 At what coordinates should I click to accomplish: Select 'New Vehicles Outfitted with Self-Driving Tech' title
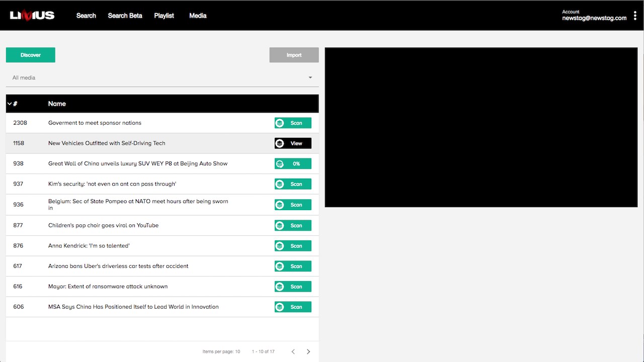[107, 143]
